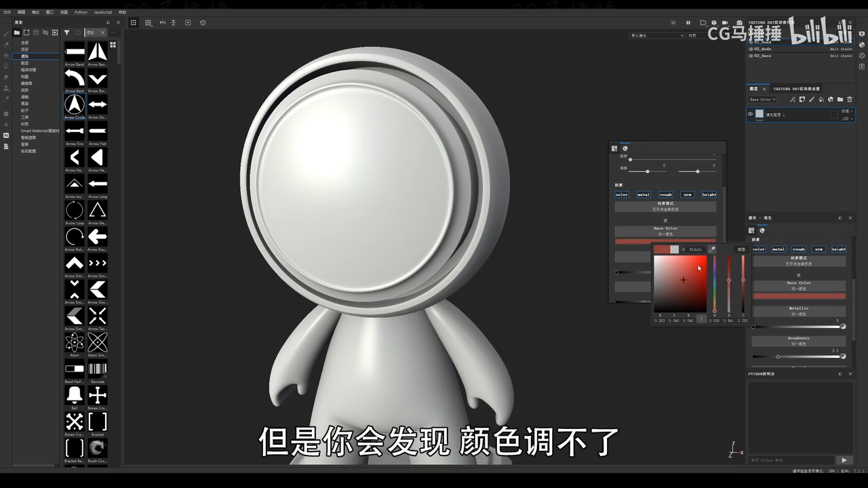Pause the viewport rendering
The width and height of the screenshot is (868, 488).
tap(688, 22)
